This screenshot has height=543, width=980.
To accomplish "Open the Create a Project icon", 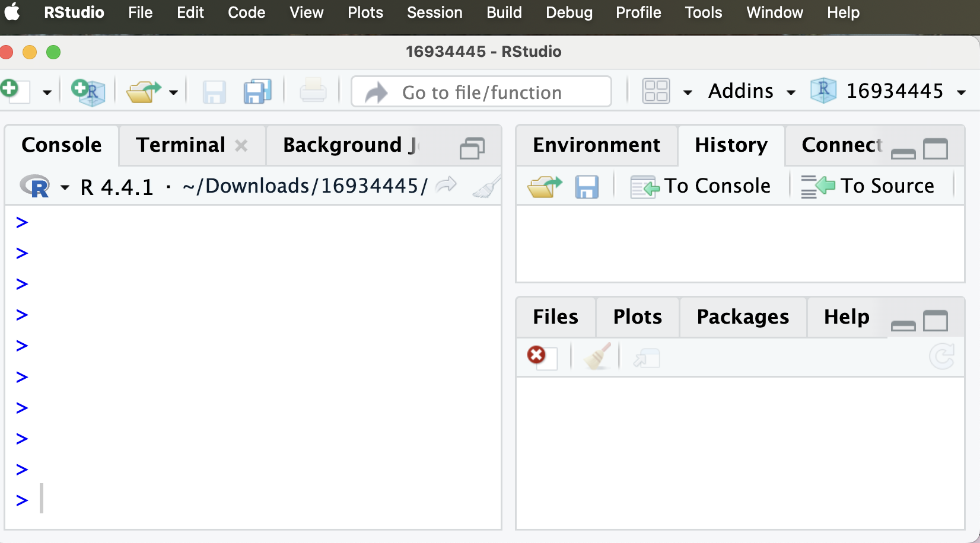I will point(88,91).
